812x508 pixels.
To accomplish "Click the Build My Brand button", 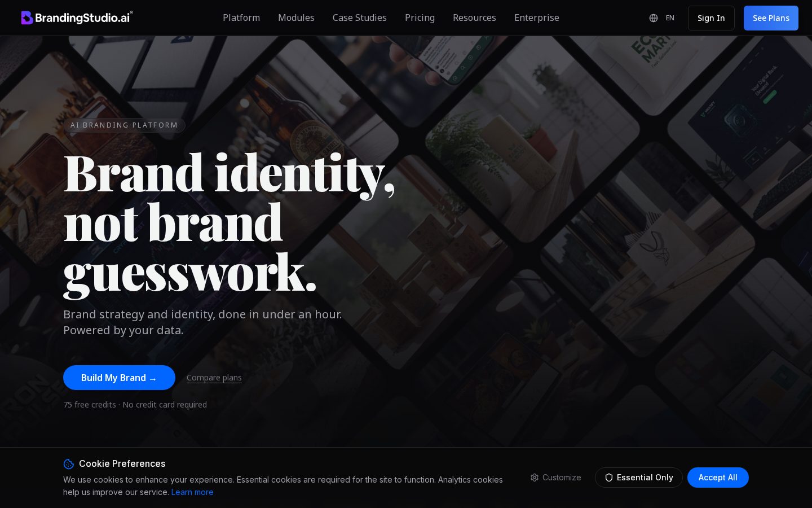I will coord(119,378).
